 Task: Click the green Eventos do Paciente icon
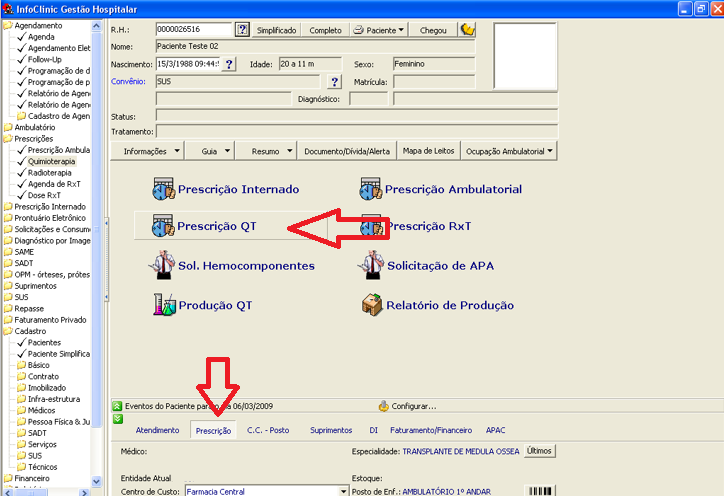pyautogui.click(x=117, y=406)
